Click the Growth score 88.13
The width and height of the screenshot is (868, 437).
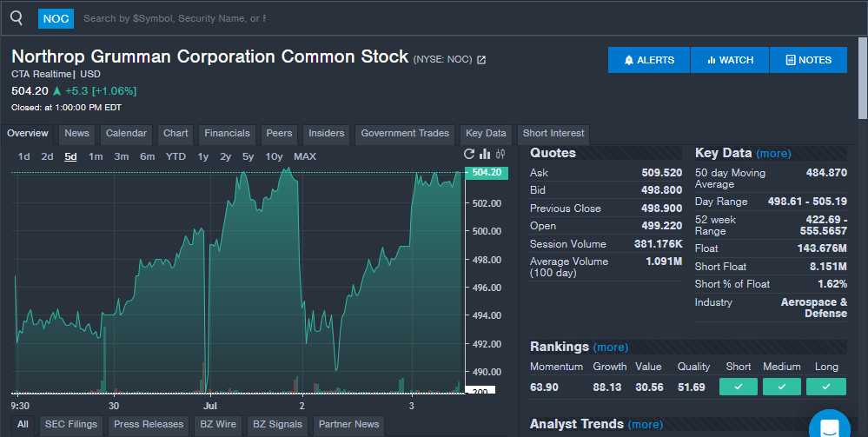click(x=606, y=387)
